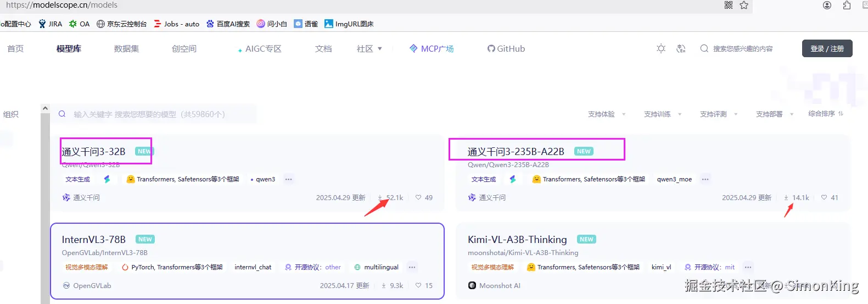Click the lightning icon on 通义千问3-32B card
This screenshot has height=304, width=868.
click(107, 179)
